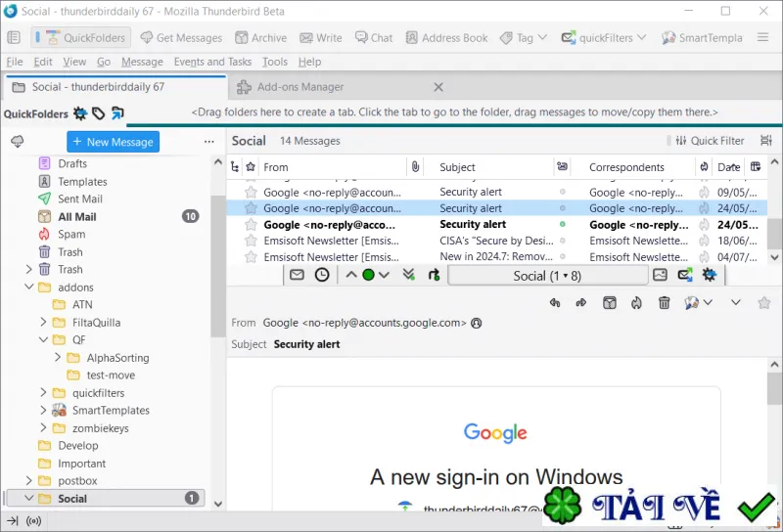Open the File menu
783x532 pixels.
point(15,62)
